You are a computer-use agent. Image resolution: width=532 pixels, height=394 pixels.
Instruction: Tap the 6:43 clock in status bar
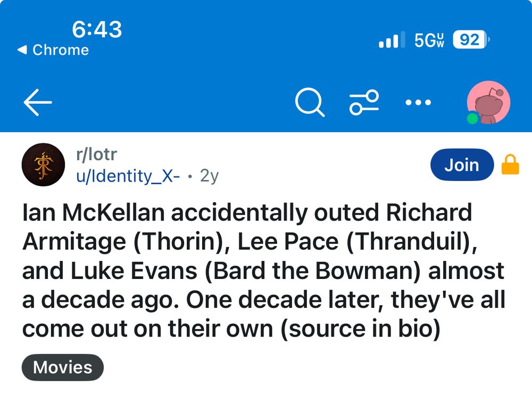(96, 29)
